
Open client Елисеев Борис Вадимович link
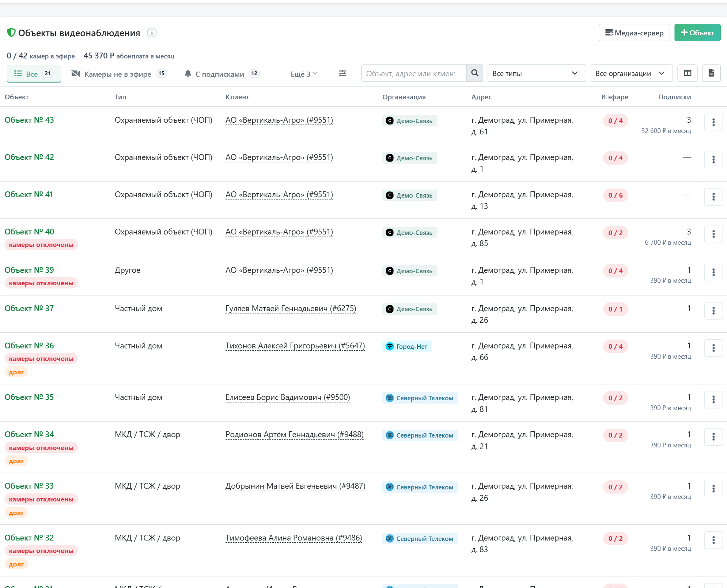(288, 397)
